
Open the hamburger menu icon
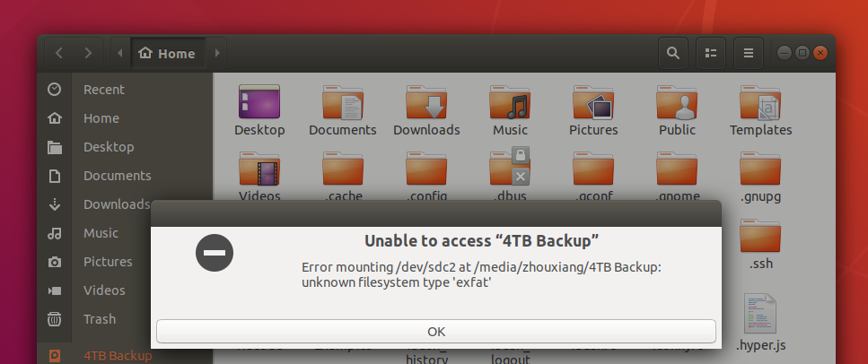point(749,53)
